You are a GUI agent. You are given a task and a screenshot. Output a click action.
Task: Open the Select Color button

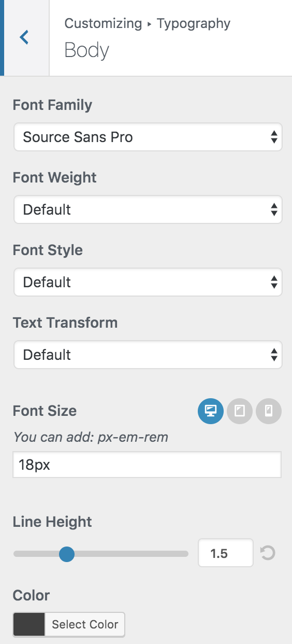click(x=85, y=624)
